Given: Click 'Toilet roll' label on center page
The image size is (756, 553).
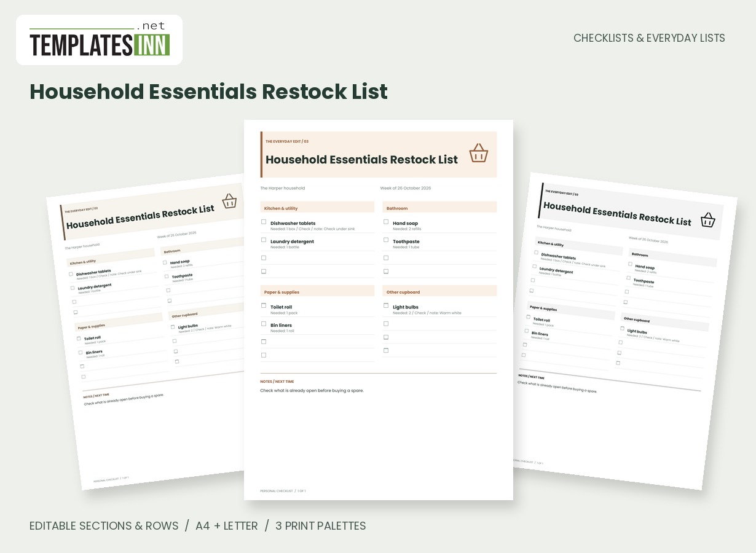Looking at the screenshot, I should pyautogui.click(x=282, y=307).
